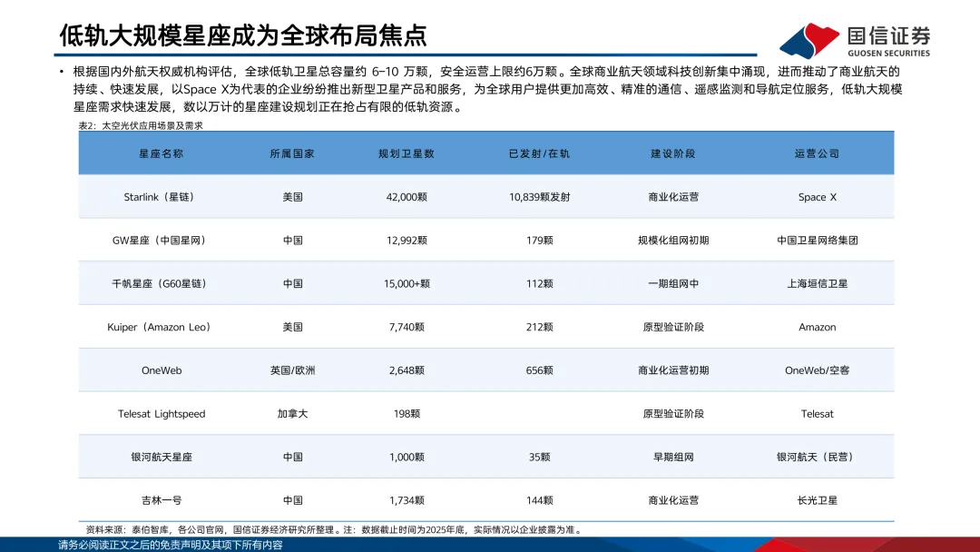
Task: Click the 规划卫星数 column header
Action: tap(407, 153)
